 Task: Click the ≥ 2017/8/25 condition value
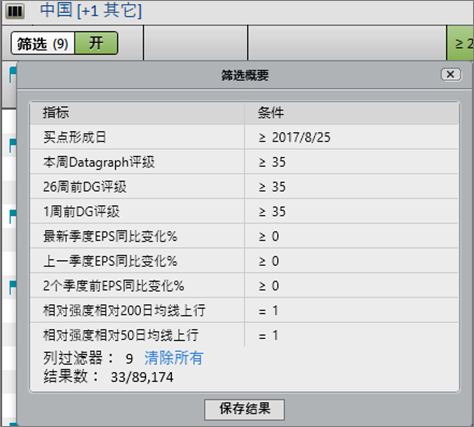coord(295,137)
